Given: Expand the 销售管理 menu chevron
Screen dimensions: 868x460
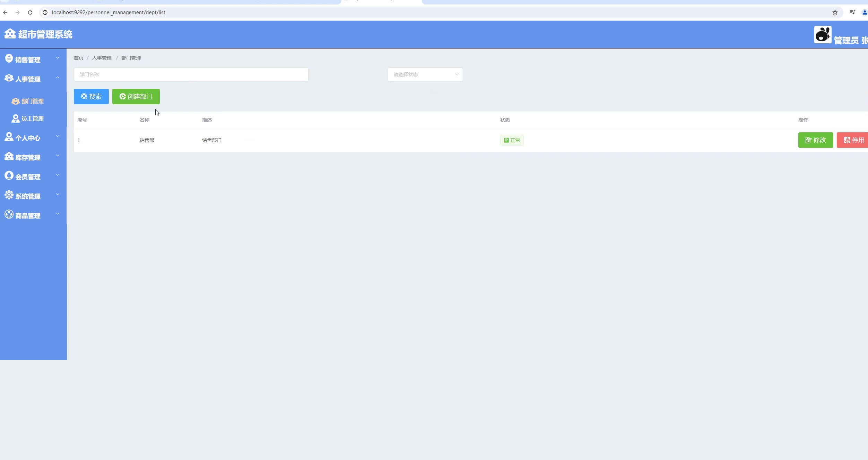Looking at the screenshot, I should pyautogui.click(x=58, y=58).
